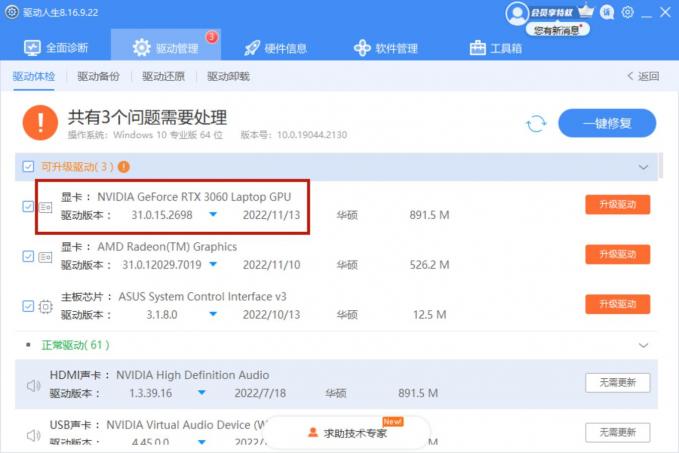Click the small orange alert icon beside 可升级驱动
Screen dimensions: 679x453
point(124,167)
